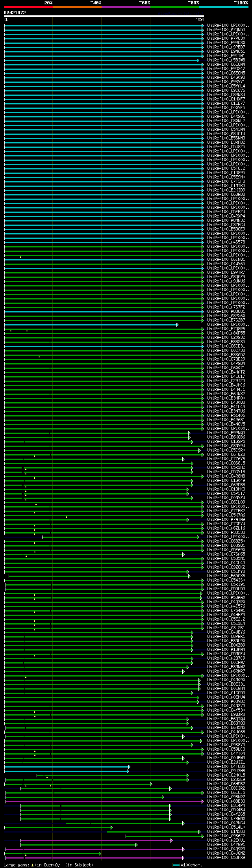Select subject label UniRef100_Q4WEY6
The height and width of the screenshot is (868, 252).
pyautogui.click(x=226, y=632)
